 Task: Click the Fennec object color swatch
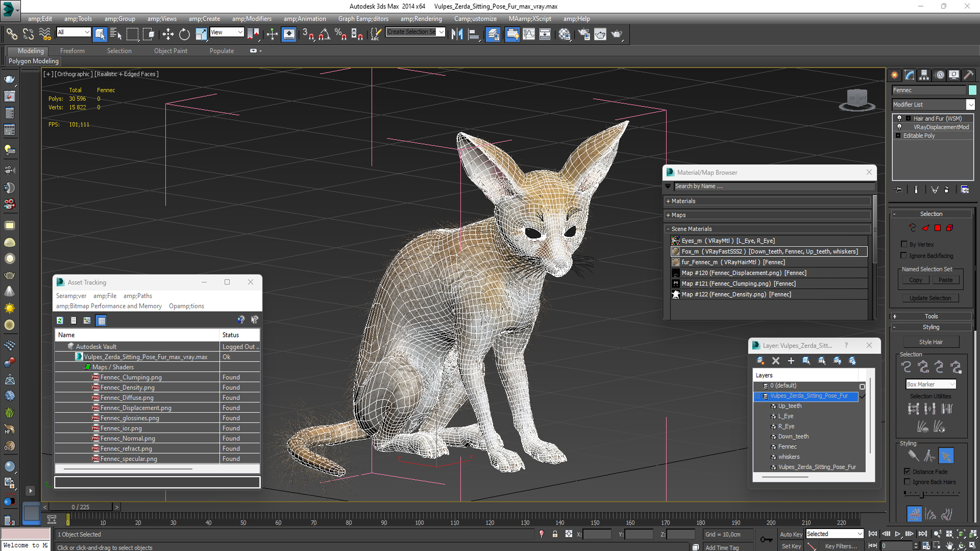(x=972, y=90)
